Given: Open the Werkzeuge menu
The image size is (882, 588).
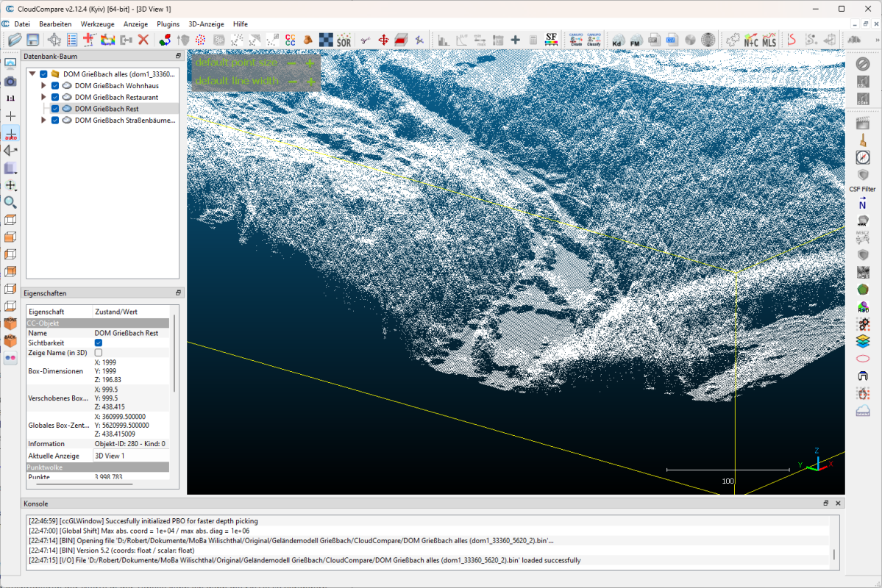Looking at the screenshot, I should (98, 24).
